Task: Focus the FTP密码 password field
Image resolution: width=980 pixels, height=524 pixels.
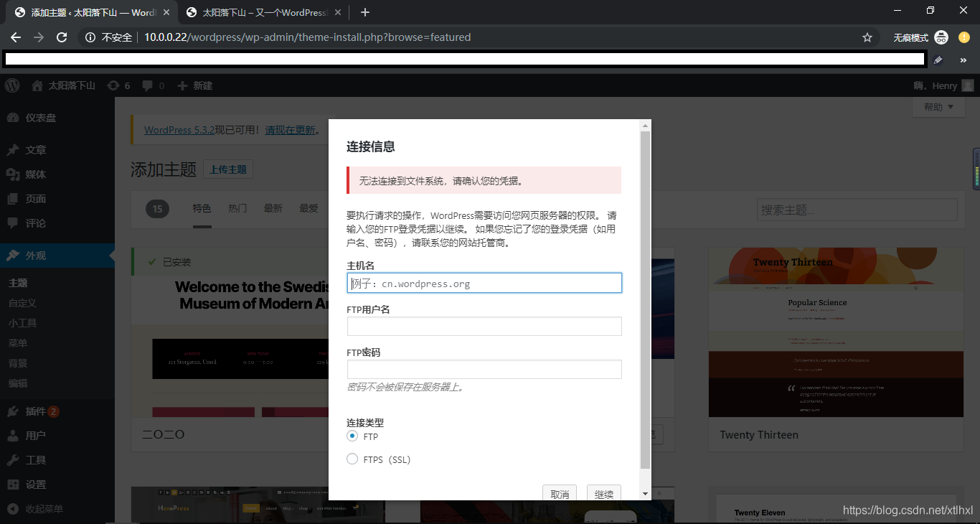Action: pyautogui.click(x=484, y=369)
